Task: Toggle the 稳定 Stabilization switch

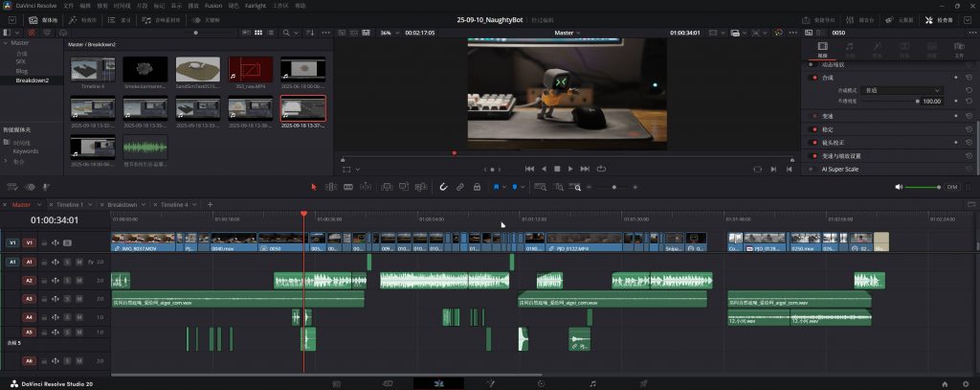Action: (813, 128)
